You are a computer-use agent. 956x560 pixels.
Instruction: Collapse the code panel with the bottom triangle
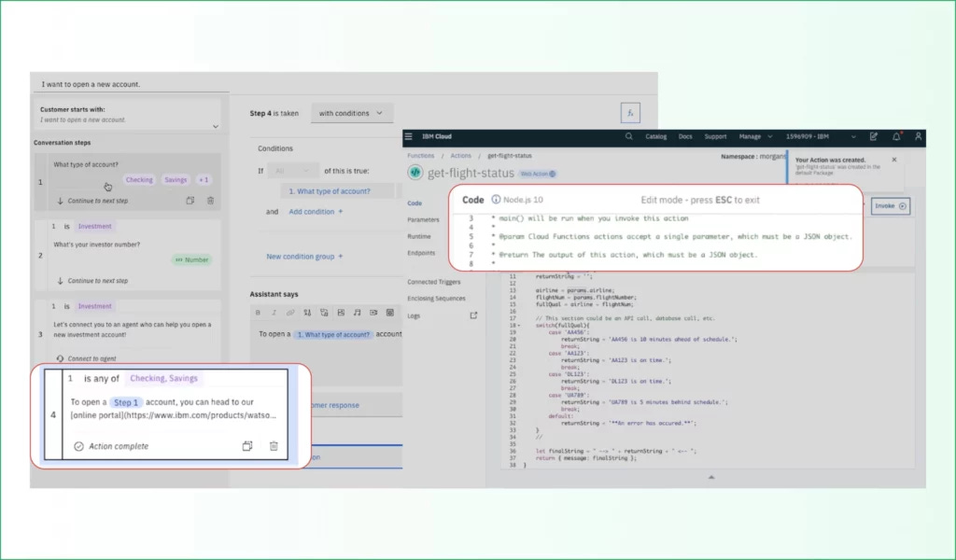tap(710, 477)
